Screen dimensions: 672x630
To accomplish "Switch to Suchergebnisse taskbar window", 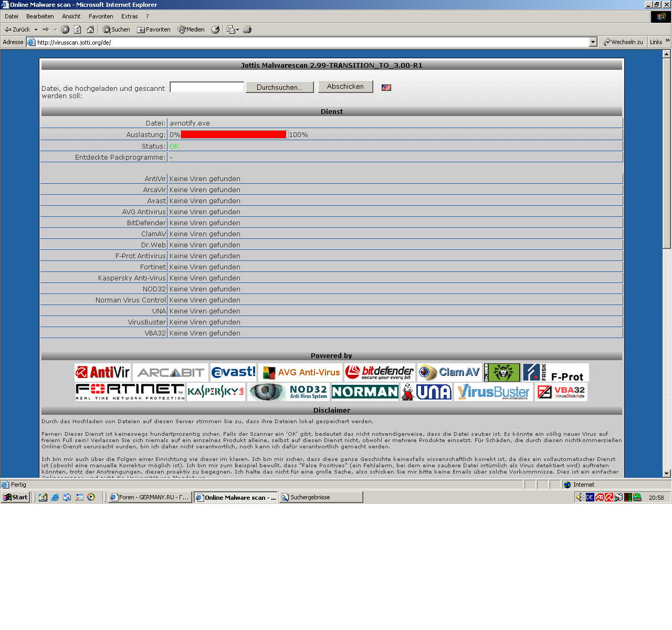I will point(321,497).
